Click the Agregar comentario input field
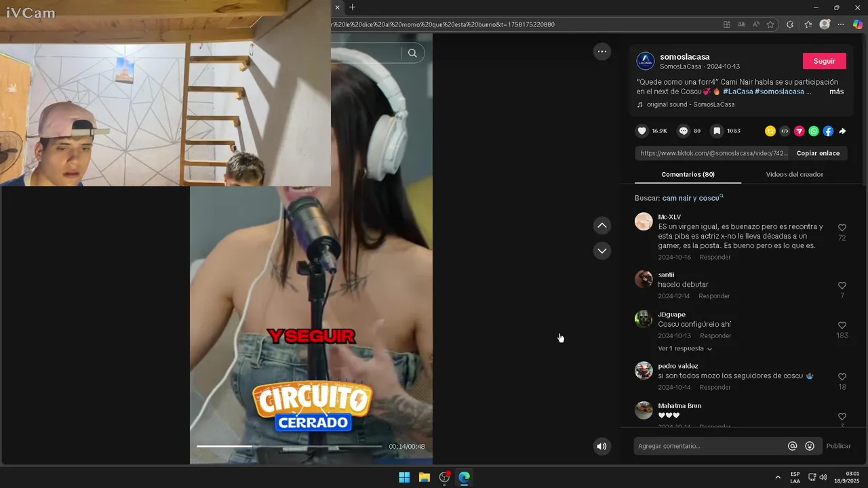The width and height of the screenshot is (868, 488). coord(709,446)
